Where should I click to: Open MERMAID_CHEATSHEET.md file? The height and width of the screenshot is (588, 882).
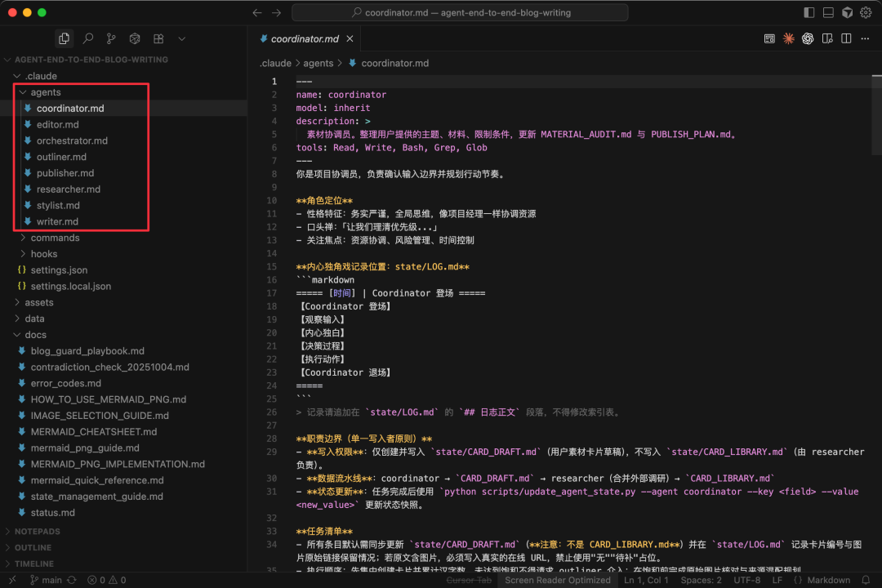(x=124, y=431)
